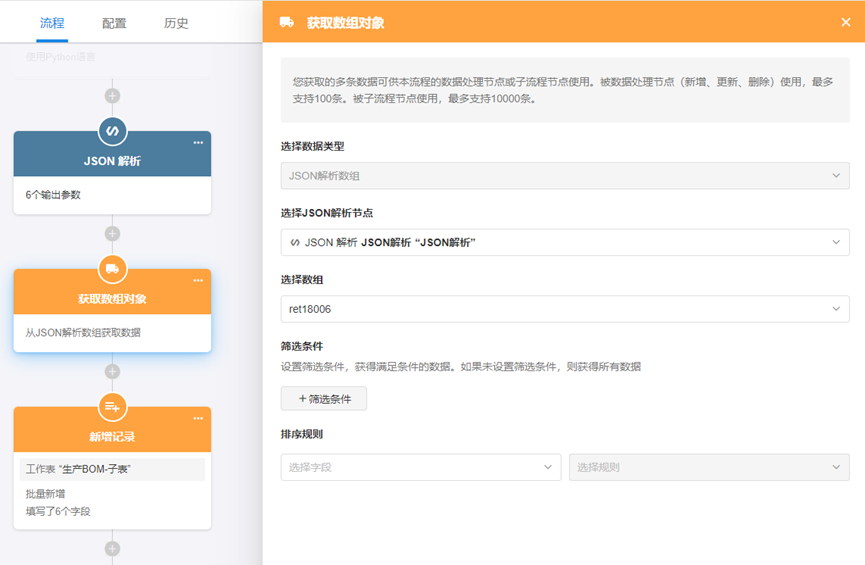Switch to the 配置 tab
The image size is (865, 565).
tap(114, 23)
